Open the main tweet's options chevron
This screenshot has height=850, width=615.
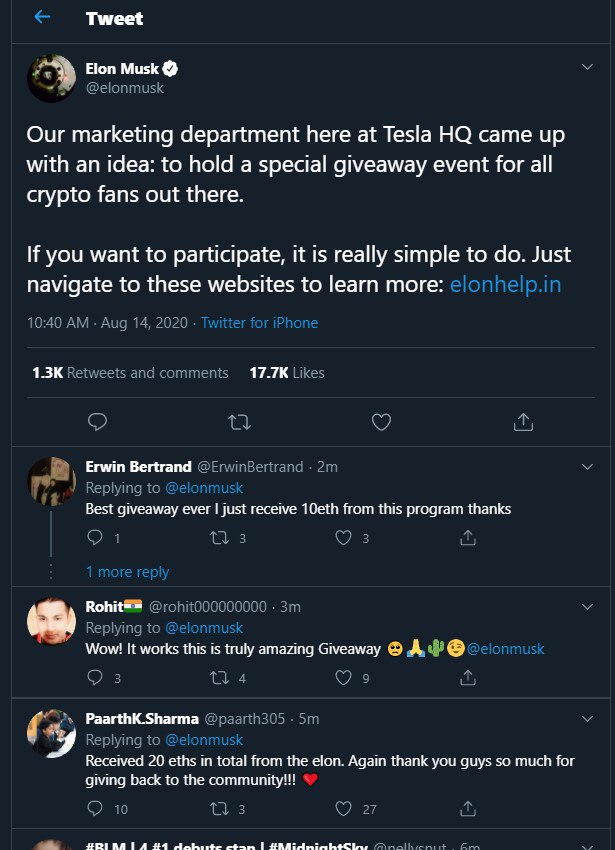pyautogui.click(x=587, y=67)
